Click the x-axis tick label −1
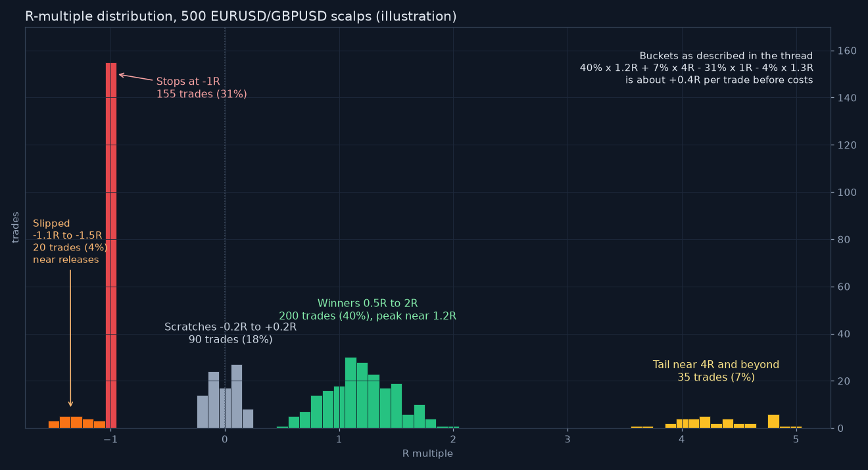 [110, 440]
